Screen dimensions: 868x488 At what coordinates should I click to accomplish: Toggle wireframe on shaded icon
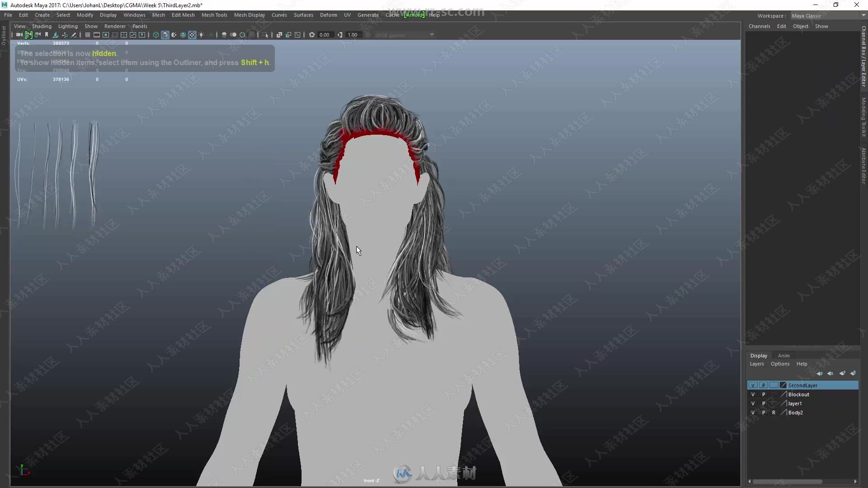pyautogui.click(x=183, y=35)
